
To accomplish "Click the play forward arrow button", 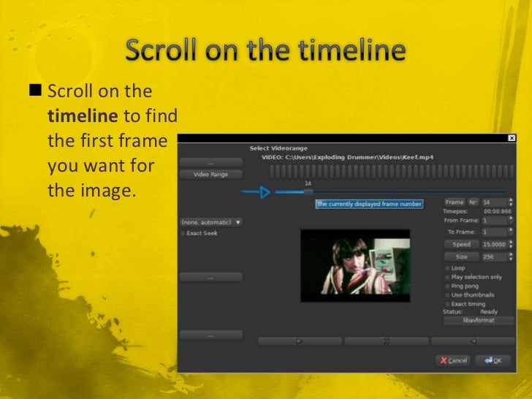I will pyautogui.click(x=300, y=341).
